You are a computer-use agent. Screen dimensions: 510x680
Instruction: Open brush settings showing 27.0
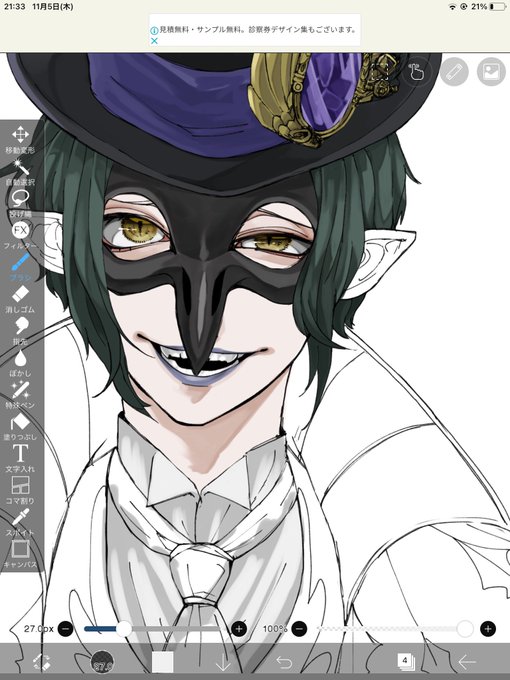[x=102, y=662]
